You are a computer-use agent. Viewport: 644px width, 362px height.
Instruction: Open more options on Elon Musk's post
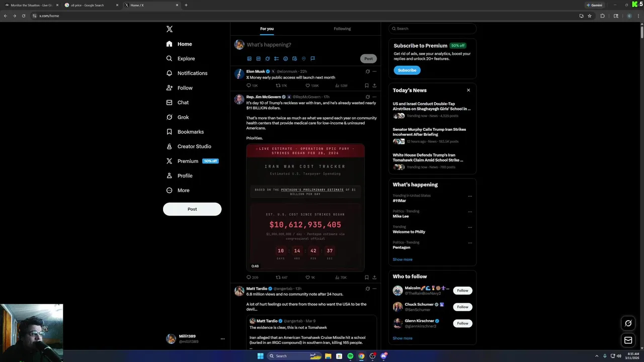tap(374, 71)
